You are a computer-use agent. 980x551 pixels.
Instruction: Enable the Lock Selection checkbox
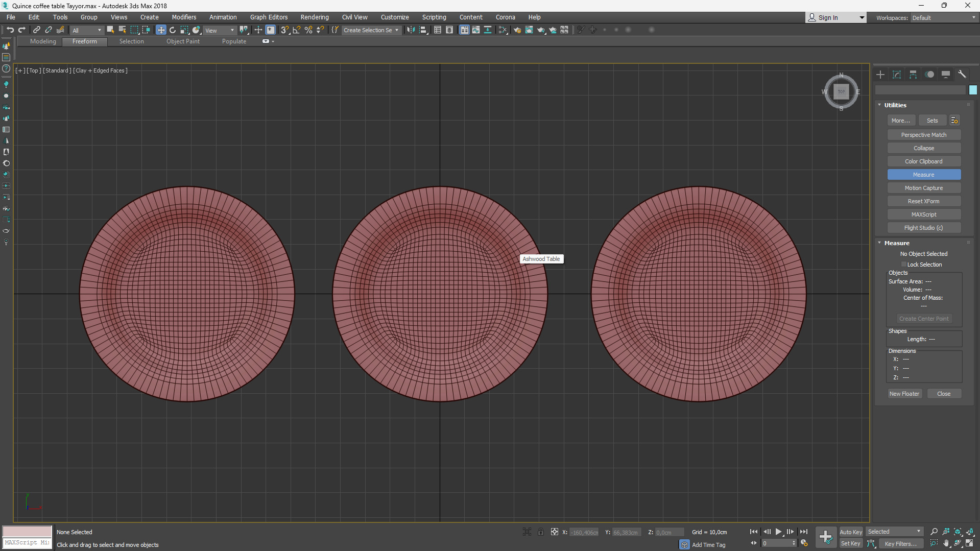click(x=904, y=265)
